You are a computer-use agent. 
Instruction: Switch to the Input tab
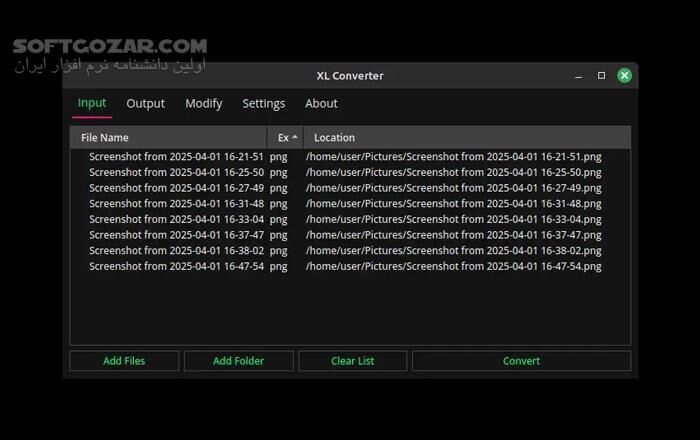point(92,103)
